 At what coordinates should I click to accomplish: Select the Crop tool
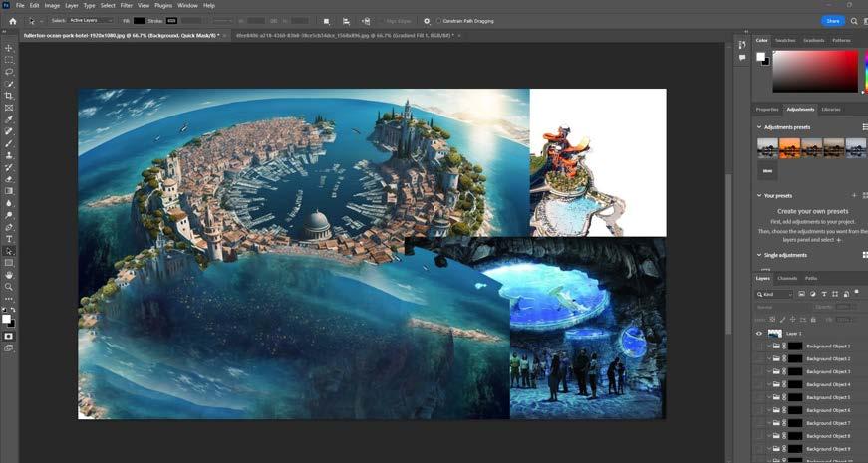pyautogui.click(x=9, y=96)
